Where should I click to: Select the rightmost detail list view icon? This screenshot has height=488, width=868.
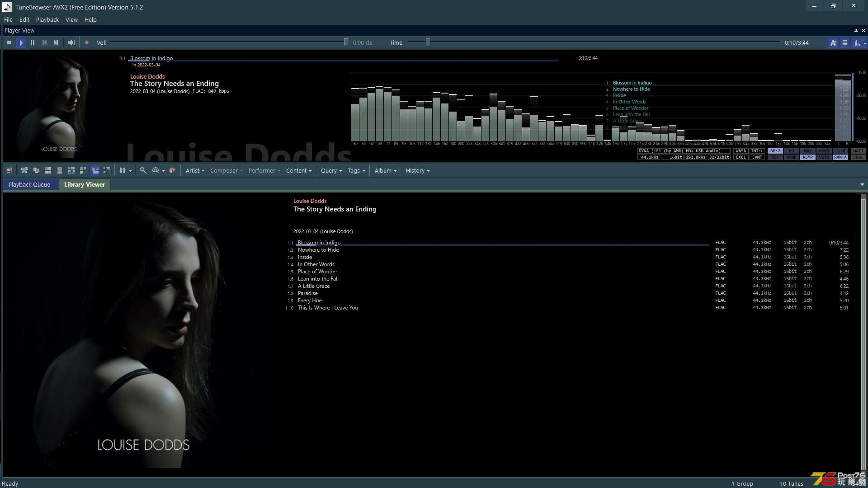coord(107,170)
